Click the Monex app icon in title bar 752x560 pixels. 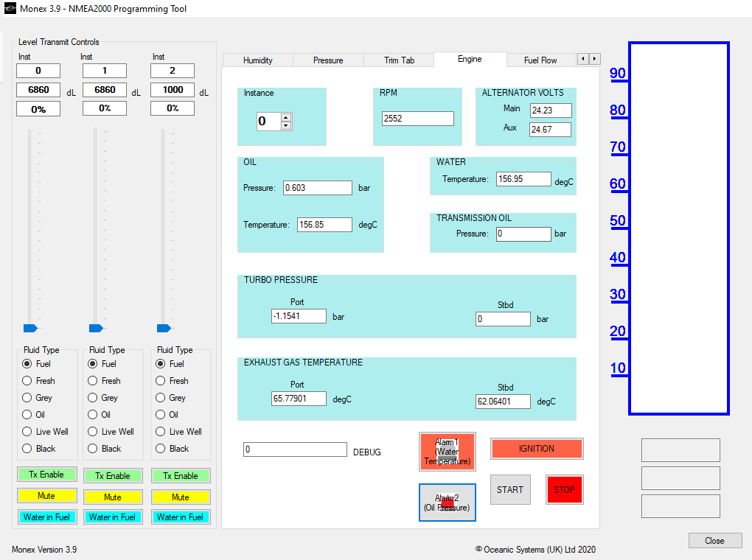click(x=10, y=8)
